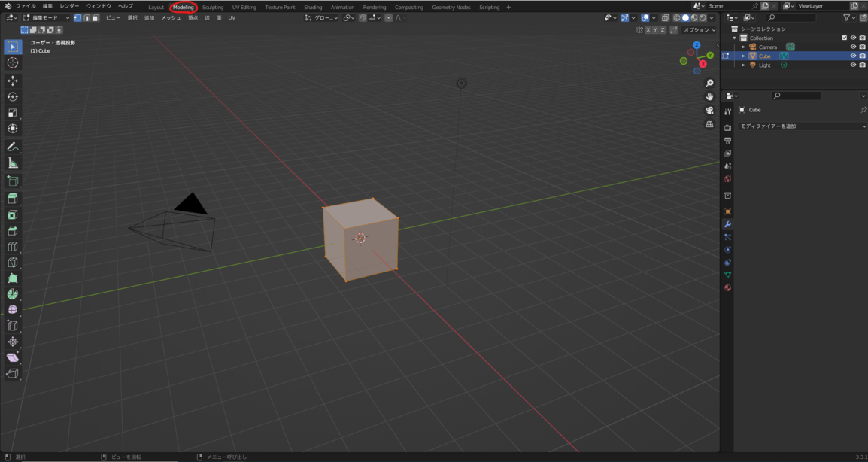
Task: Select the Rip Region tool
Action: click(12, 374)
